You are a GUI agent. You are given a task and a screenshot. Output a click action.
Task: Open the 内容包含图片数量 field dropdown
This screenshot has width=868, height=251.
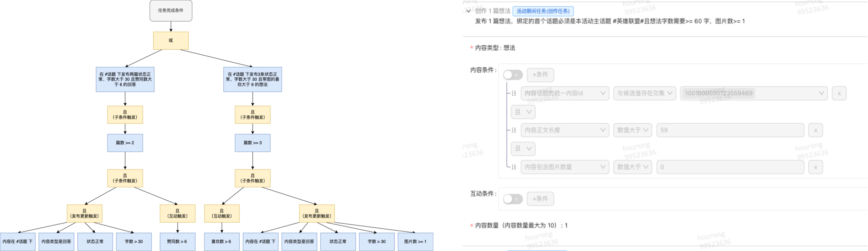565,167
